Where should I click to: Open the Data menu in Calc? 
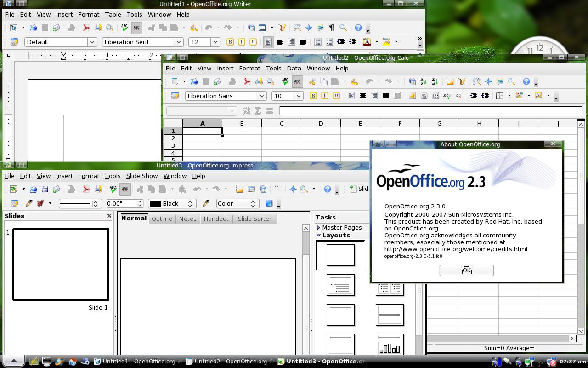[294, 68]
